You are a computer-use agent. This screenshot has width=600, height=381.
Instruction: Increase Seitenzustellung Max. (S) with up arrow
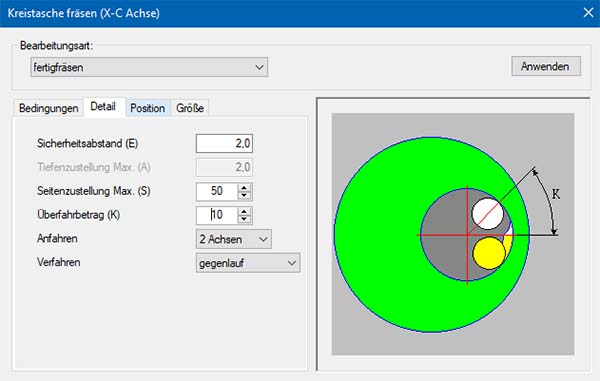[244, 187]
